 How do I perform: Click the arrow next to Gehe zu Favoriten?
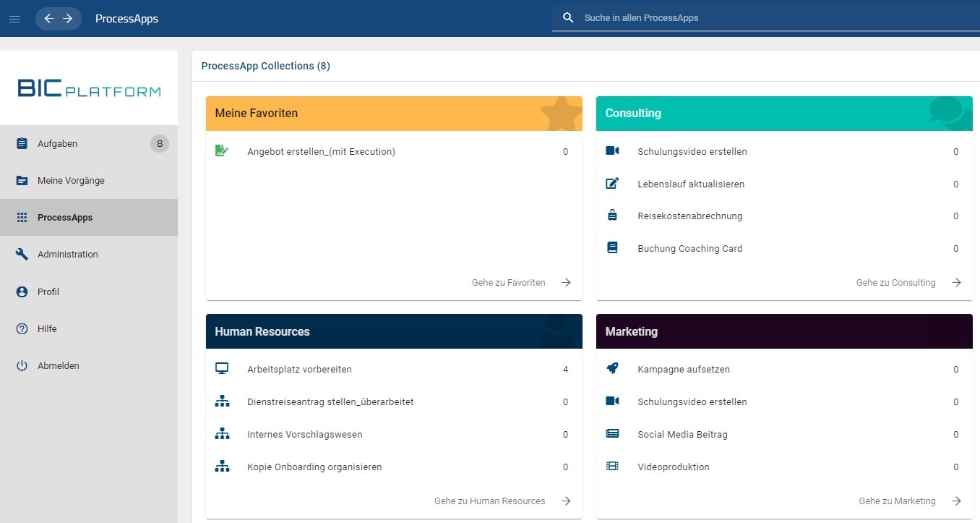click(566, 283)
